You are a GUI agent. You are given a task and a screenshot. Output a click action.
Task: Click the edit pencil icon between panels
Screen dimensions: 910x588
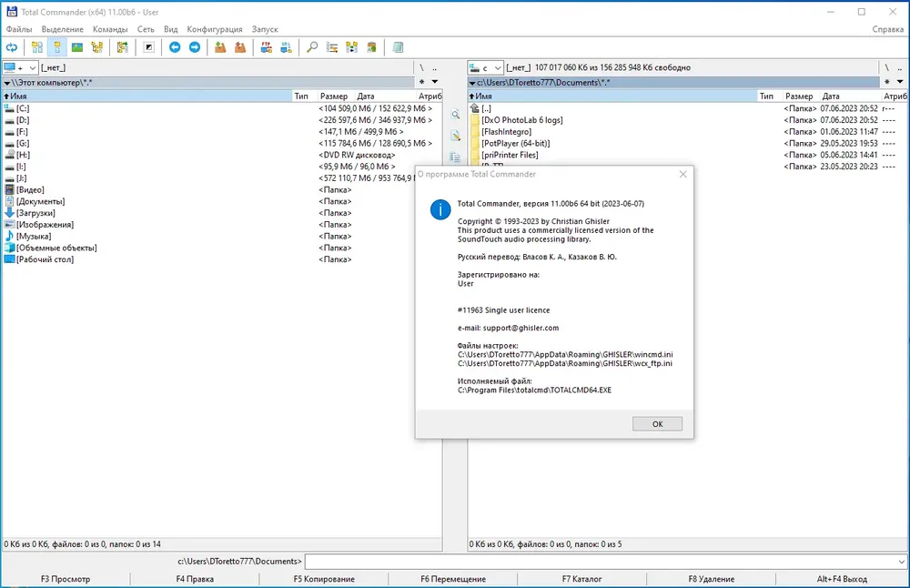(456, 137)
